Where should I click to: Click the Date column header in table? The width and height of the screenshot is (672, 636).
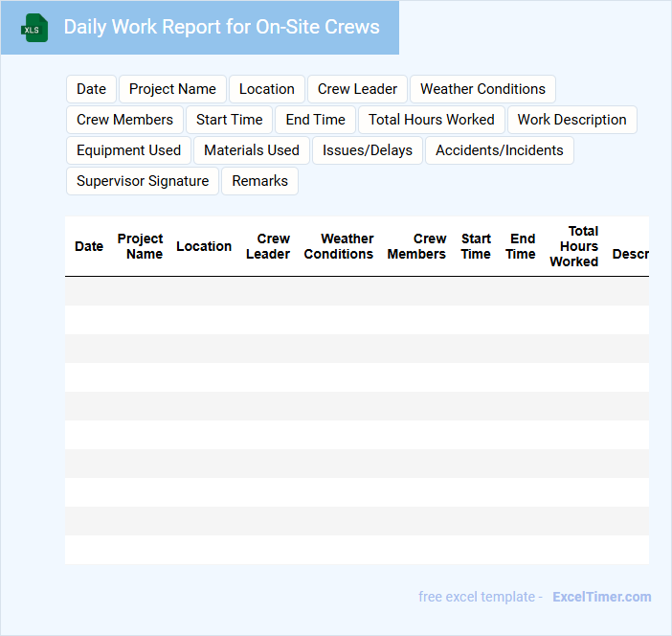point(89,246)
